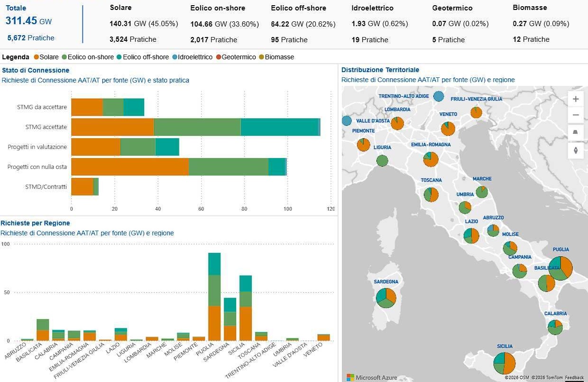Select the SICILIA solar column segment

click(246, 324)
